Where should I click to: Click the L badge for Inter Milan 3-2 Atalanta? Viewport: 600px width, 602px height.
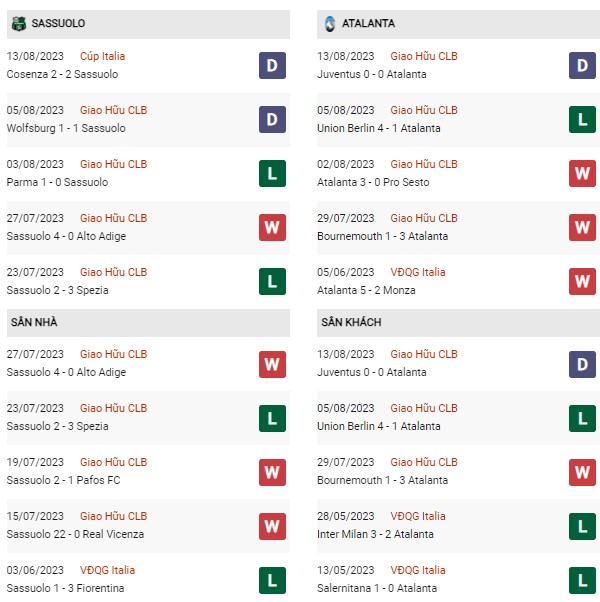click(x=582, y=526)
